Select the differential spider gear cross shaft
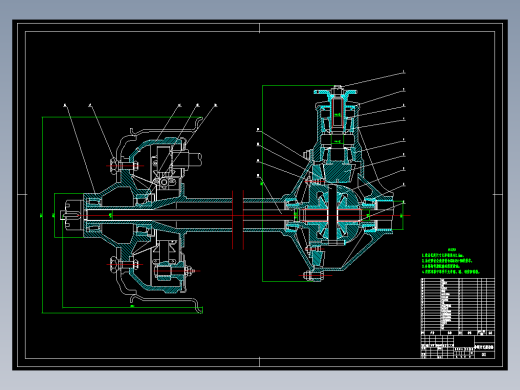Image resolution: width=520 pixels, height=390 pixels. (x=333, y=213)
